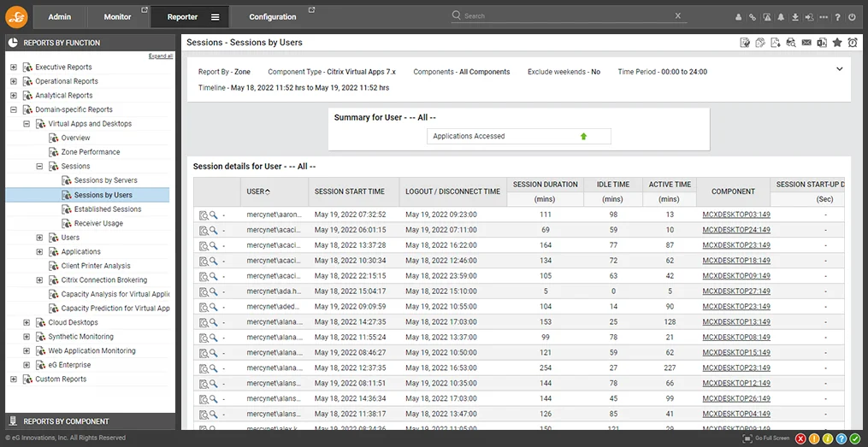Click the 'May 18, 2022 15:04:17' cell
The image size is (868, 447).
(351, 291)
